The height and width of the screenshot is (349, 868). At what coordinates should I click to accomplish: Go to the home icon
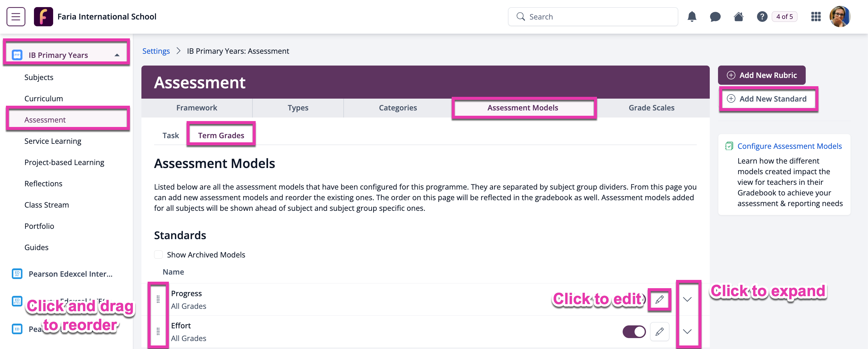coord(738,17)
